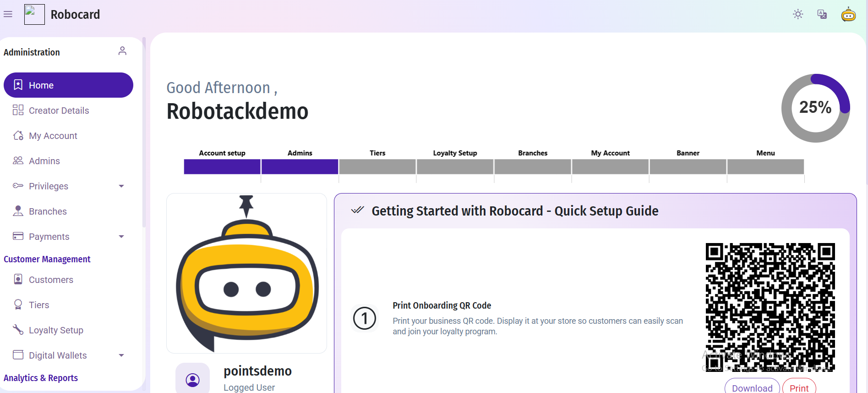Select the Admins progress segment
Screen dimensions: 868x393
click(x=300, y=166)
